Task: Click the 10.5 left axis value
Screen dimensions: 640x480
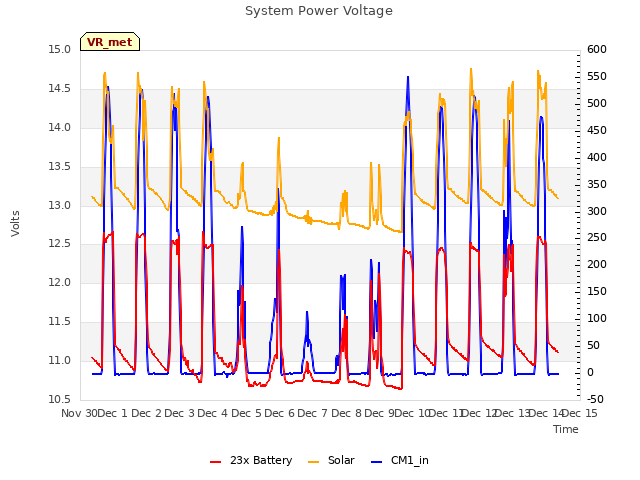Action: [59, 399]
